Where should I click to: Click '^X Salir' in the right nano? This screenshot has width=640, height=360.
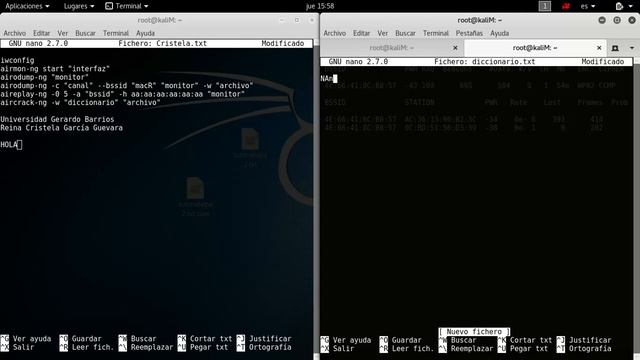click(338, 349)
